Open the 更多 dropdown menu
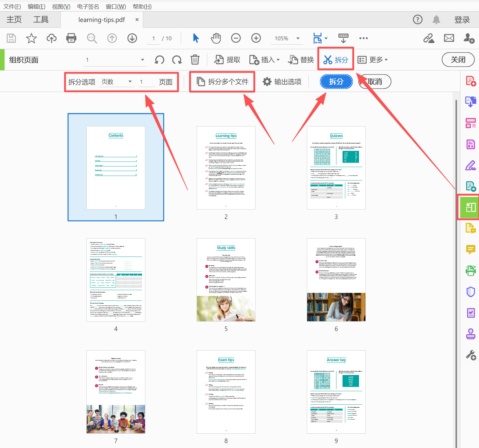 [x=373, y=60]
